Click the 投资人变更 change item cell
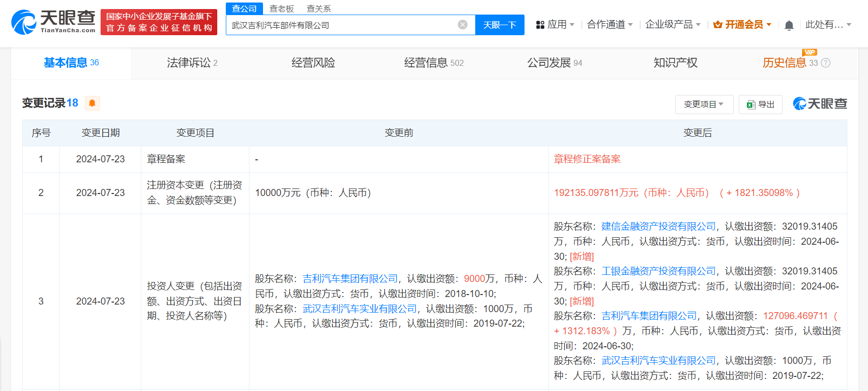 (195, 301)
